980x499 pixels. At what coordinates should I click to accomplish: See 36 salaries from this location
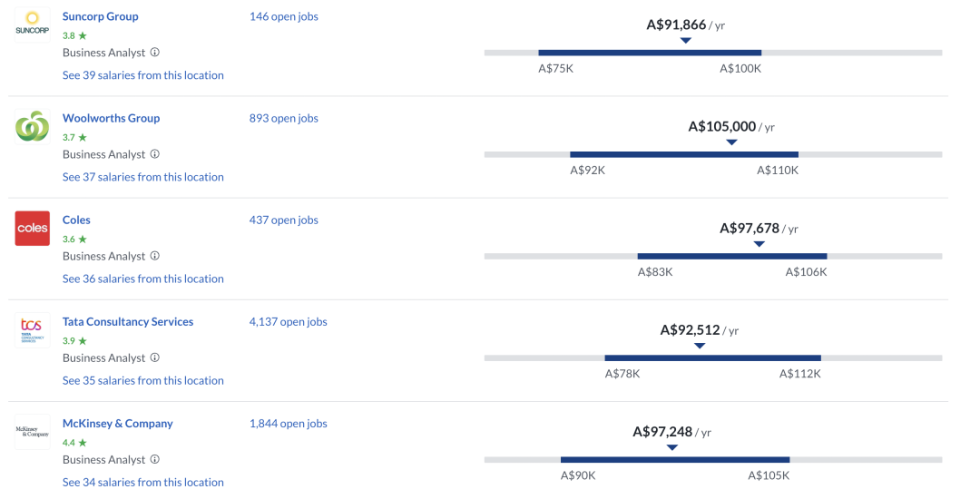[x=142, y=279]
